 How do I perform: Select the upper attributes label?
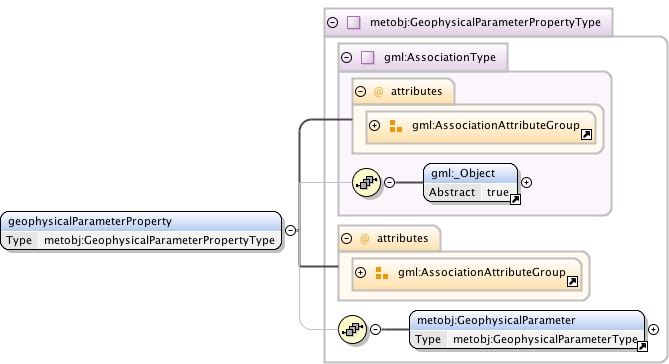click(416, 91)
